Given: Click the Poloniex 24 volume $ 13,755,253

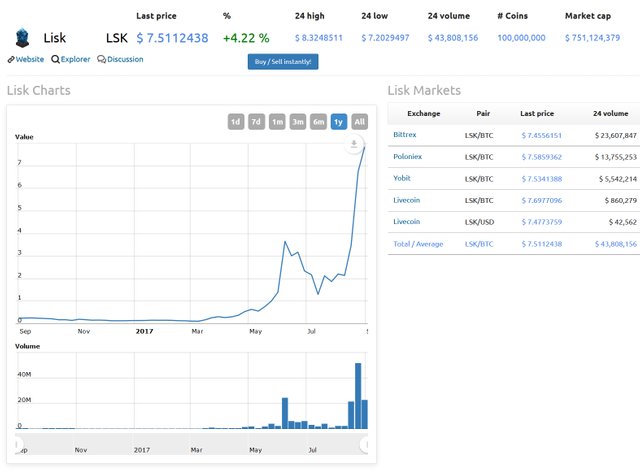Looking at the screenshot, I should click(x=616, y=157).
